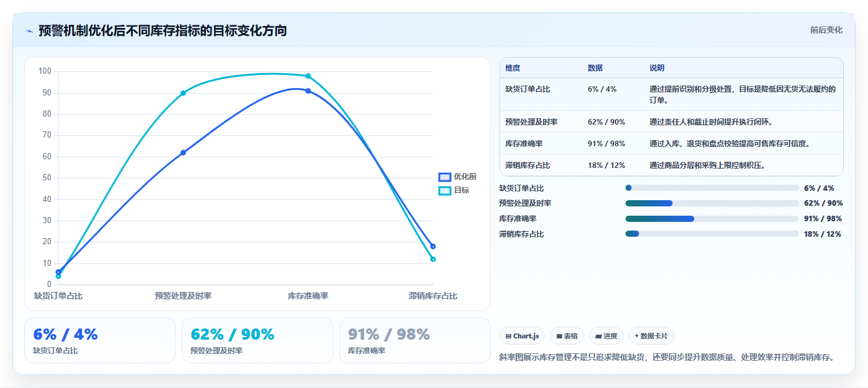The height and width of the screenshot is (388, 868).
Task: Click the 缺货订单占比 progress bar
Action: click(712, 188)
